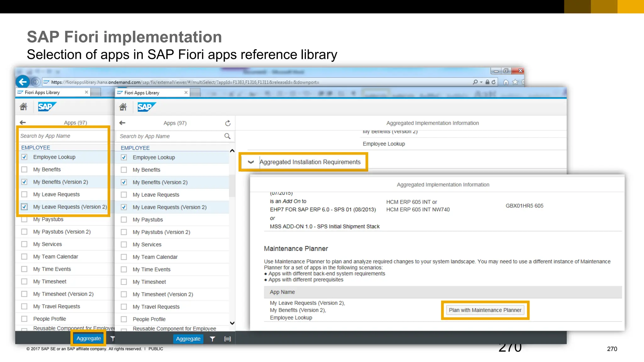
Task: Check People Profile in right window list
Action: click(x=124, y=319)
